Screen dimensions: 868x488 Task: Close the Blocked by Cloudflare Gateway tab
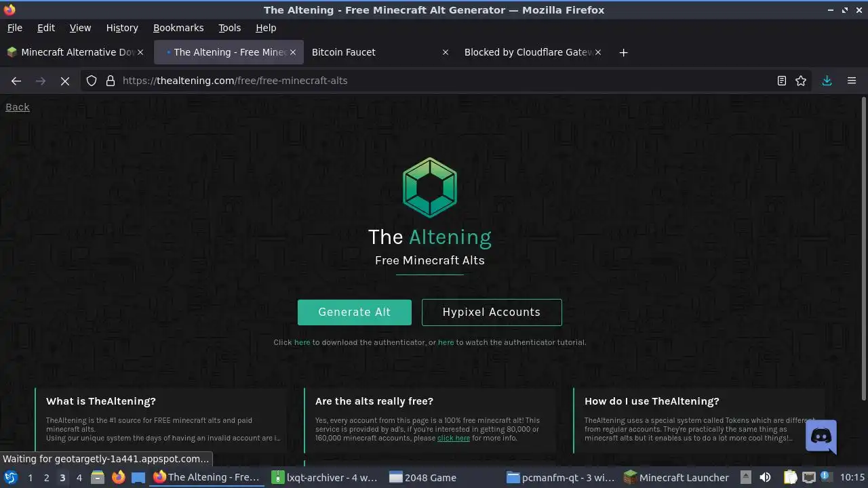click(597, 52)
